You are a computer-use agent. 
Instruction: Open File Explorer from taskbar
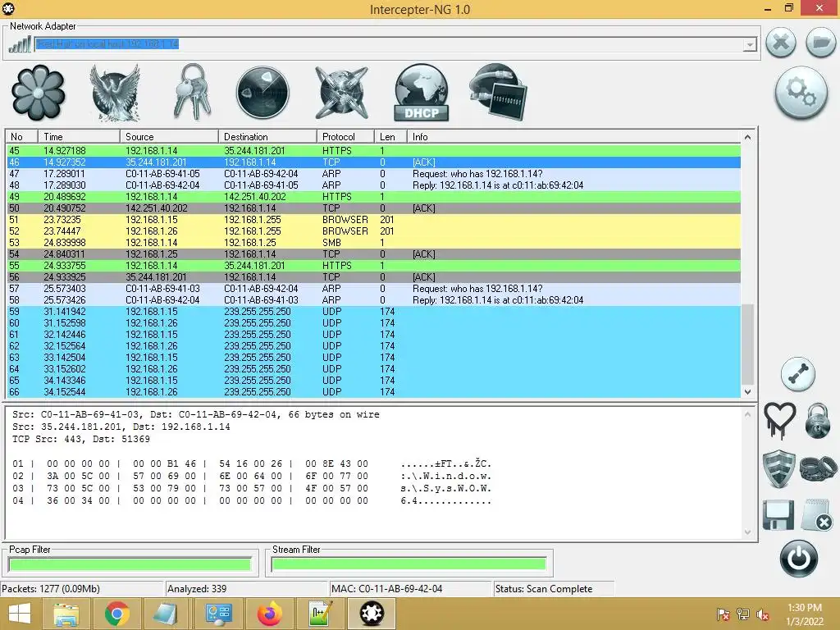tap(66, 614)
